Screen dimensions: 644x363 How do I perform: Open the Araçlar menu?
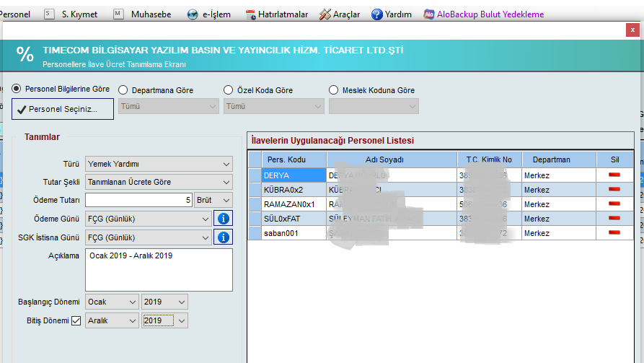(x=346, y=14)
